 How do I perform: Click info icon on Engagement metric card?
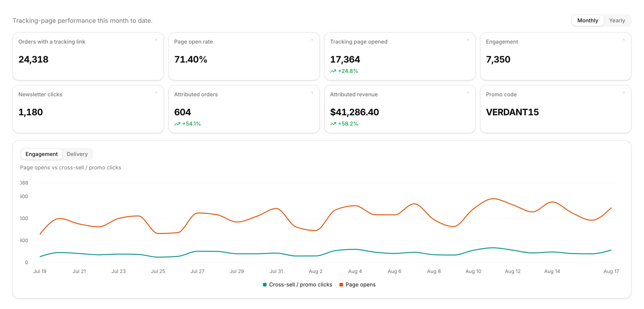pos(624,40)
